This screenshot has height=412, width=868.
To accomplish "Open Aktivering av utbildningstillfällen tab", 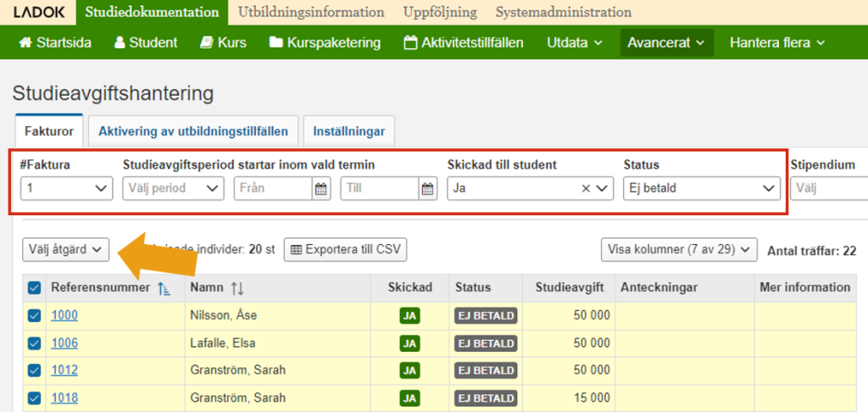I will (x=193, y=131).
